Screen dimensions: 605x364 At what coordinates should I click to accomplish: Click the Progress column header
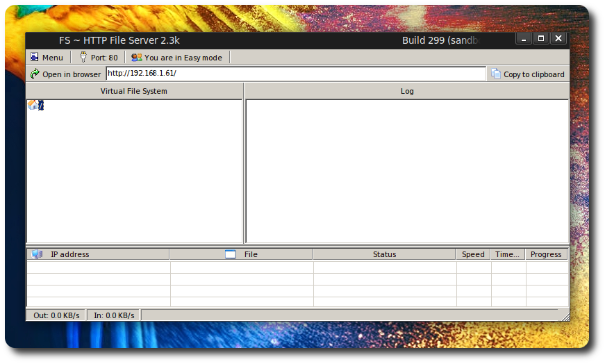(546, 254)
